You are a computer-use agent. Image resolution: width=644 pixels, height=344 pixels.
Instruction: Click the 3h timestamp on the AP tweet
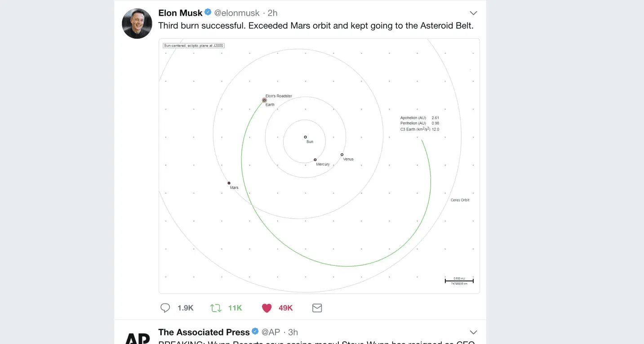click(x=293, y=332)
